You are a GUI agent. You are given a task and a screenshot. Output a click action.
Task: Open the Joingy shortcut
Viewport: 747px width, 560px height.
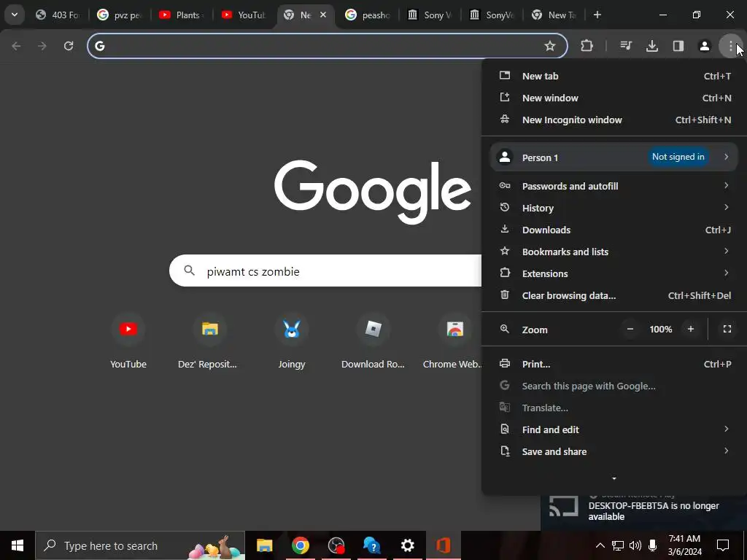click(292, 341)
